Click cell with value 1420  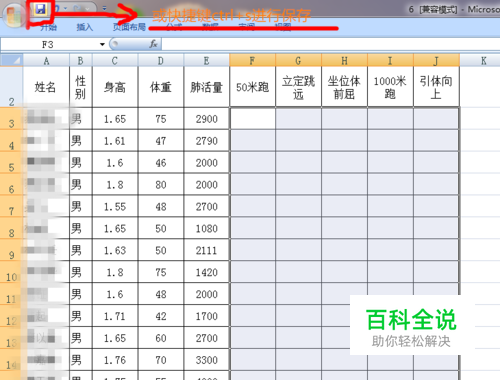click(207, 272)
